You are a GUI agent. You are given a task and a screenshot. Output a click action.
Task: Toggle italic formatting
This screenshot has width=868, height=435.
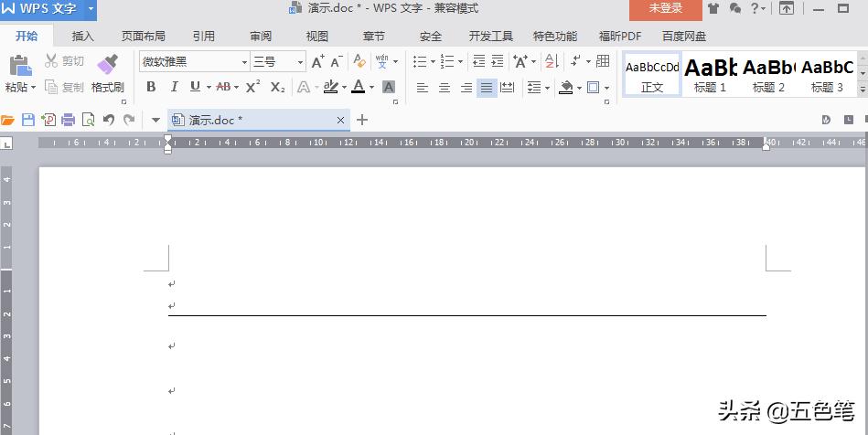[174, 87]
